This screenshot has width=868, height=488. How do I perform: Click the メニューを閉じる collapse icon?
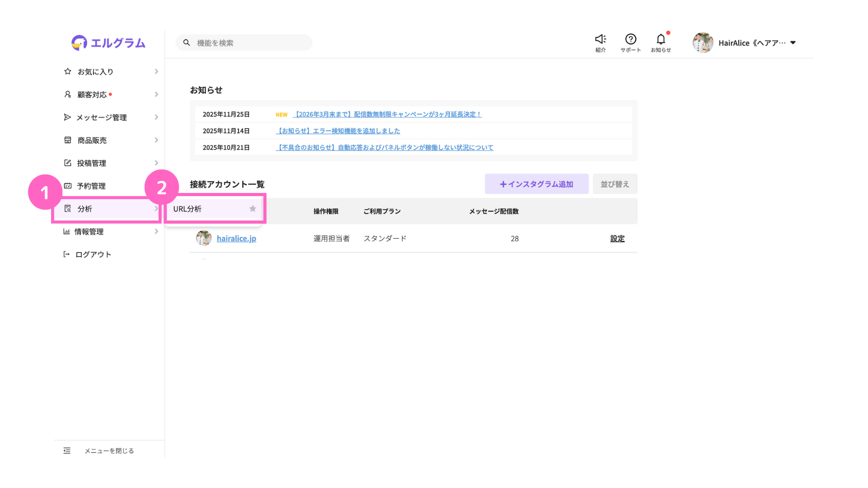tap(67, 450)
